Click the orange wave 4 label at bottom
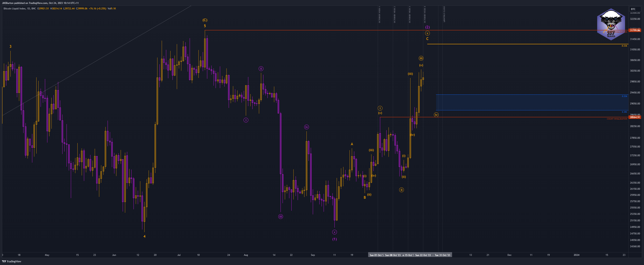This screenshot has width=644, height=265. 145,236
